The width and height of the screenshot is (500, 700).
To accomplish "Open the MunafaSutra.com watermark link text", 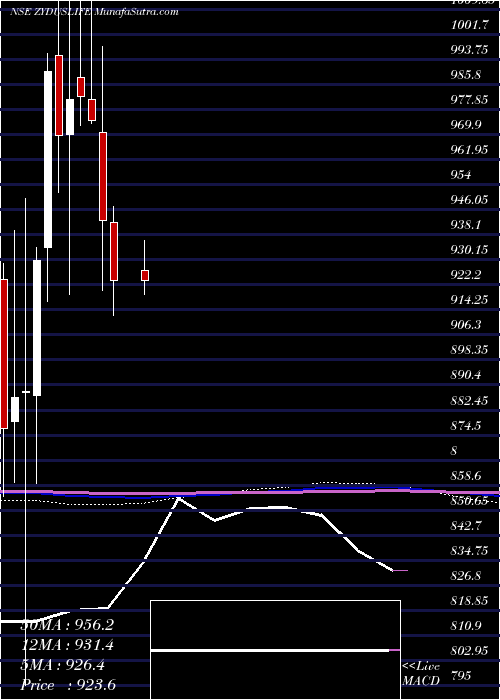I will point(136,12).
